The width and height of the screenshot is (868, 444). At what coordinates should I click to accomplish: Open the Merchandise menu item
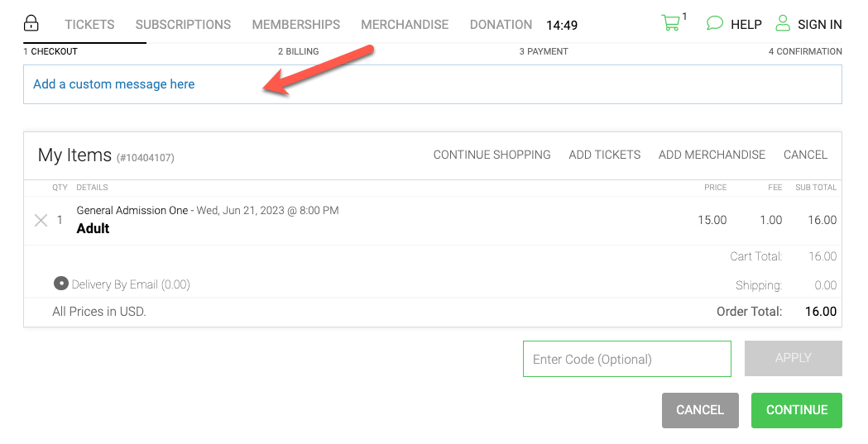pyautogui.click(x=405, y=25)
